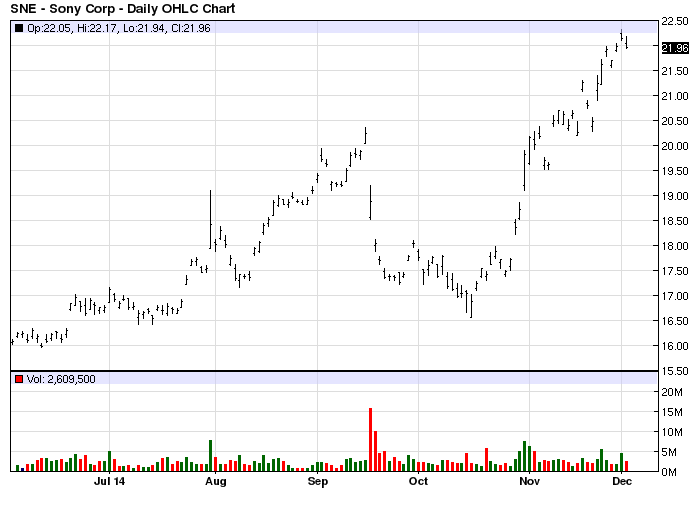Click the 17.50 price axis label
The image size is (700, 512).
pos(675,271)
